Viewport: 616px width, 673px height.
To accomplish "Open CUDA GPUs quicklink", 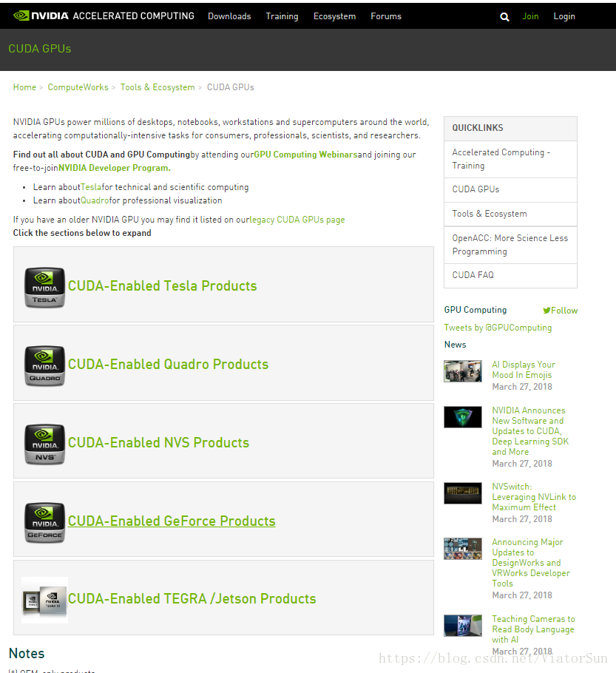I will pos(510,190).
